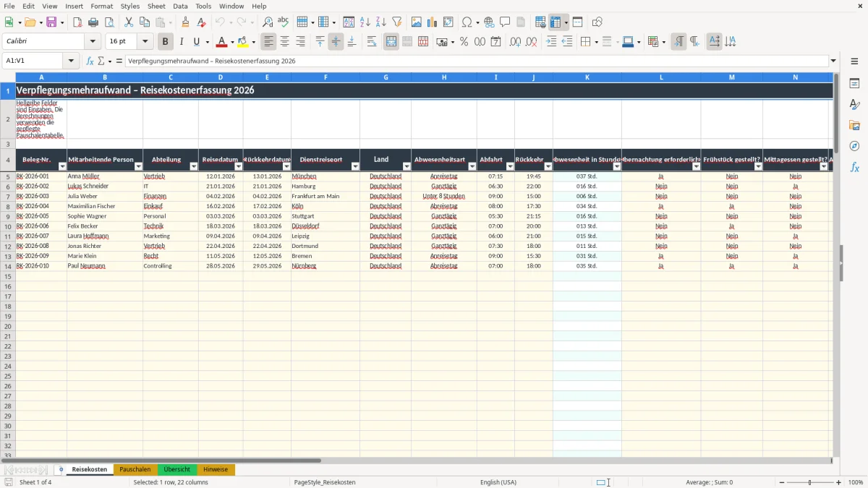Image resolution: width=868 pixels, height=488 pixels.
Task: Click the Save document icon
Action: (x=51, y=22)
